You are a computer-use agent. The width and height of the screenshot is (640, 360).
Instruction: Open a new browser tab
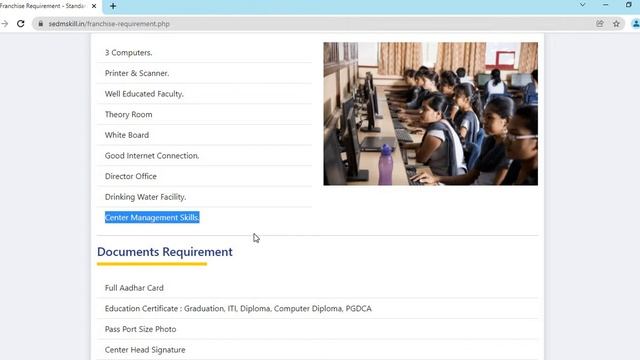113,6
